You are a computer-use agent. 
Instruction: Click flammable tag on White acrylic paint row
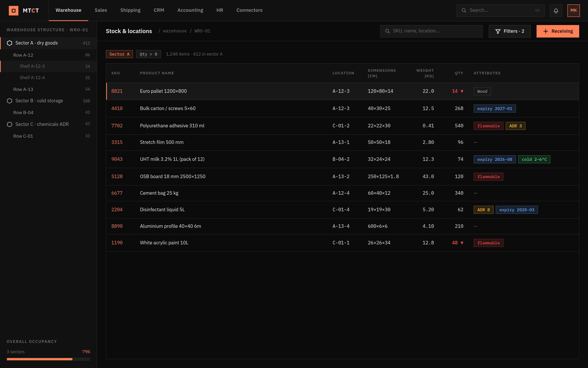click(x=488, y=243)
